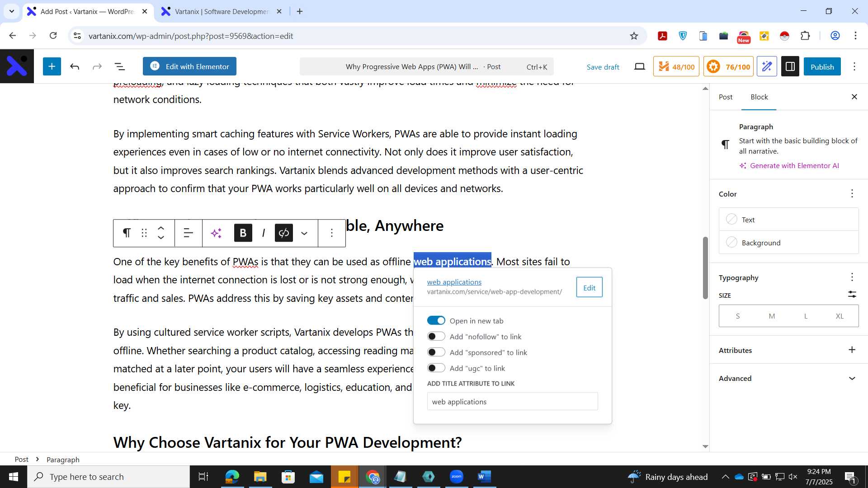Open Color options menu
The width and height of the screenshot is (868, 488).
tap(852, 194)
